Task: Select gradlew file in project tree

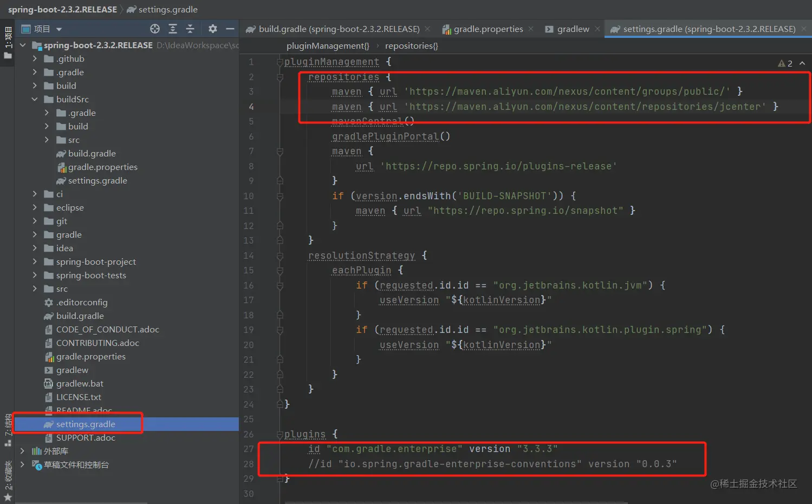Action: click(66, 370)
